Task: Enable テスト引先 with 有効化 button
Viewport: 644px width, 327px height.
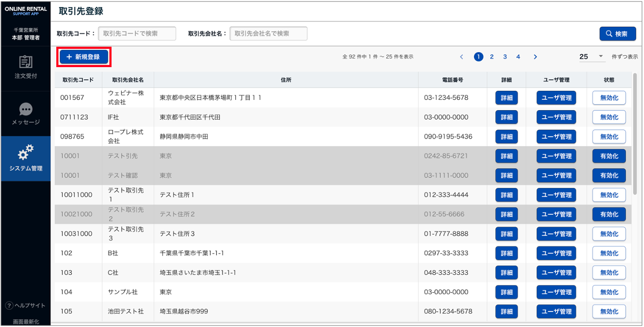Action: [609, 156]
